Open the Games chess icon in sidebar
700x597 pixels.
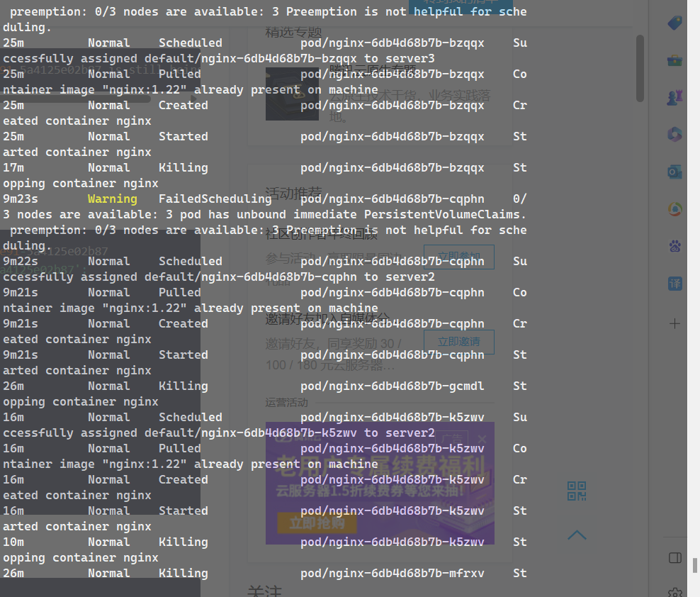click(x=674, y=97)
